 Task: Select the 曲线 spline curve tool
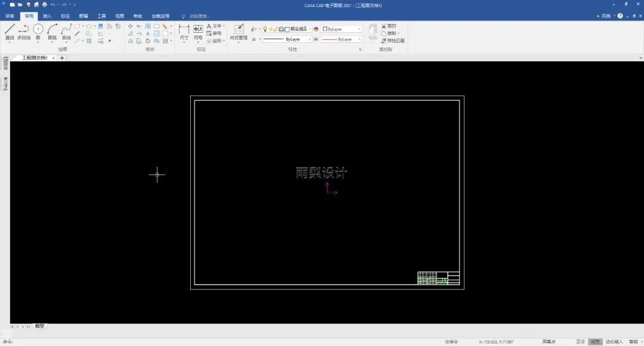click(66, 31)
